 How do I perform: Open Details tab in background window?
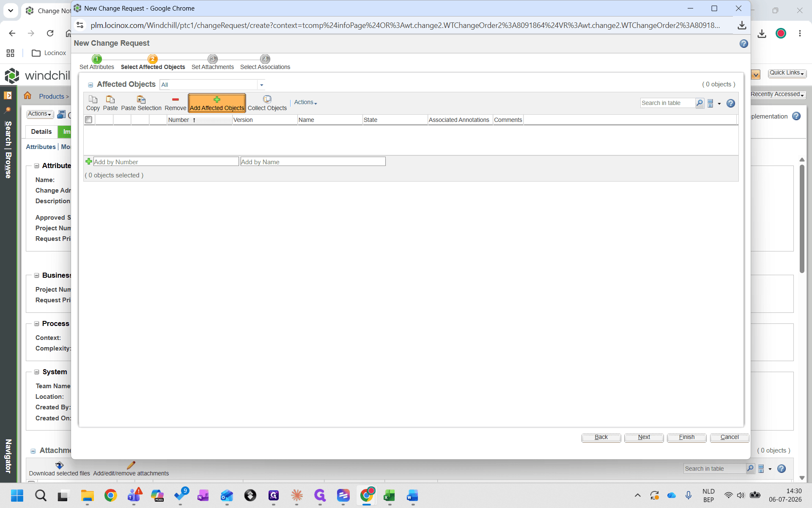click(x=41, y=132)
